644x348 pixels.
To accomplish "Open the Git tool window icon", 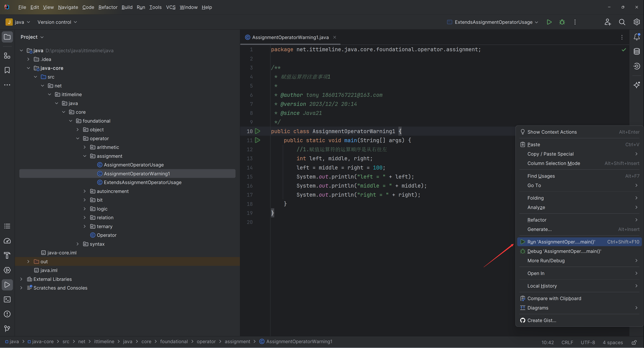I will click(7, 329).
